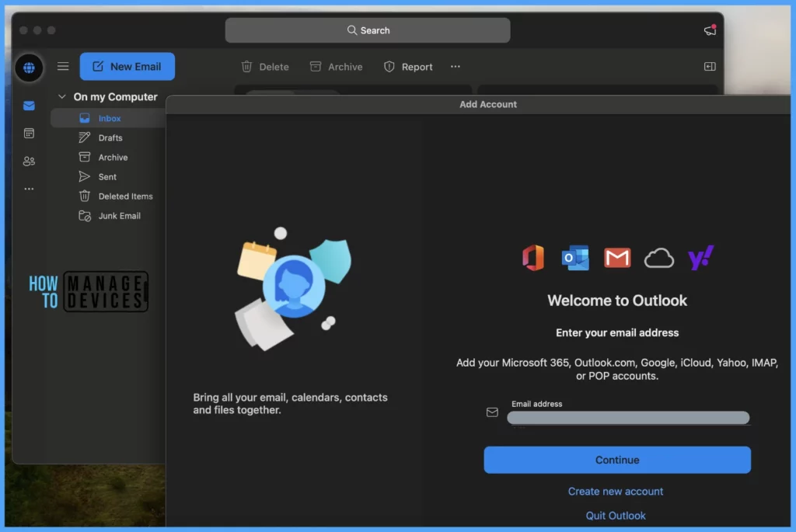Screen dimensions: 796x532
Task: Open the account globe icon
Action: click(29, 67)
